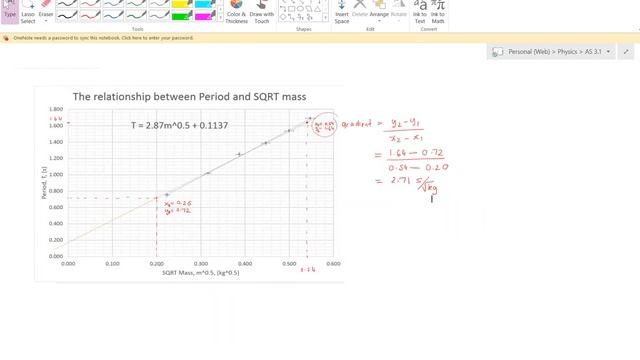Pick the black pen in the bottom row
Screen dimensions: 640x360
point(67,16)
